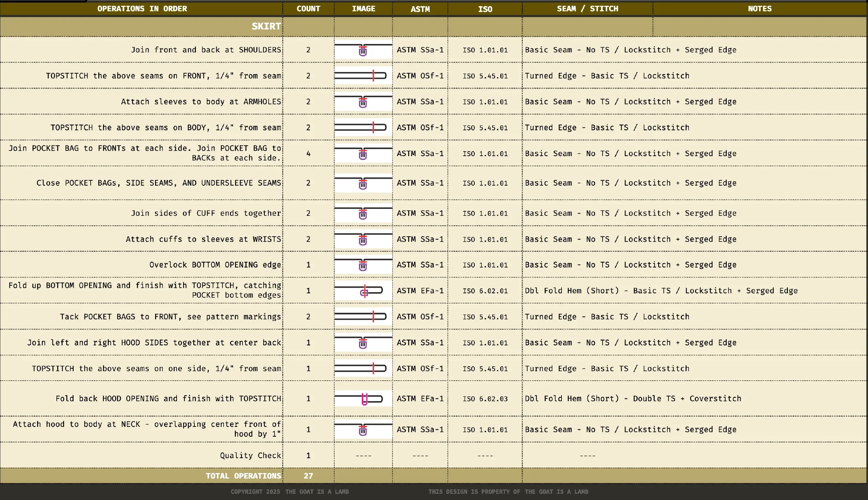Click the Close POCKET BAGS, SIDE SEAMS operation text
This screenshot has height=500, width=868.
(159, 183)
